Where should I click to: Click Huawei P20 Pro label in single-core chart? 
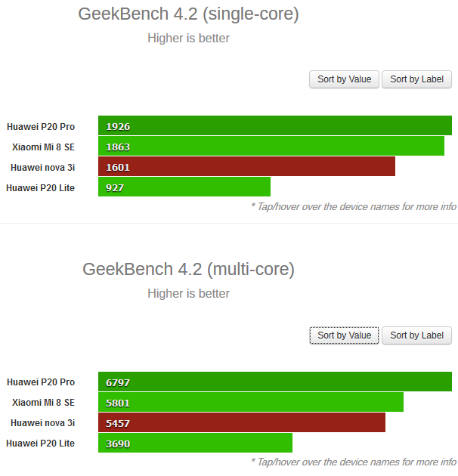point(41,126)
